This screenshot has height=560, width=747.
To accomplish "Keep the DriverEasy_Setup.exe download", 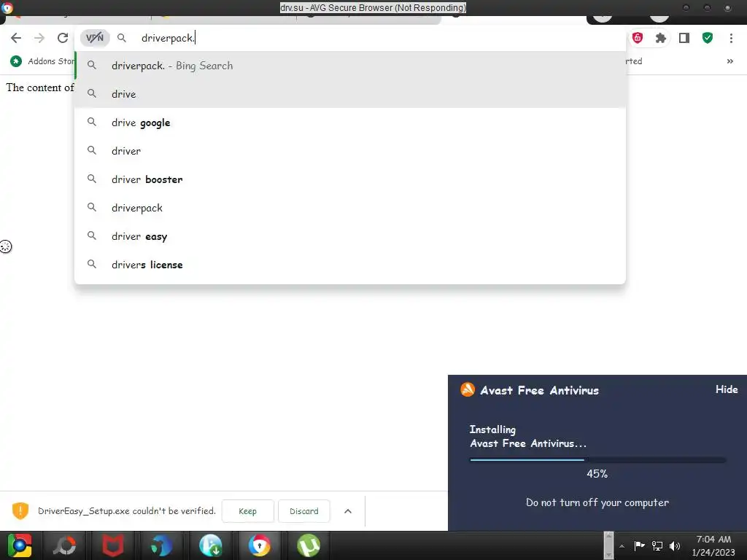I will (x=248, y=511).
